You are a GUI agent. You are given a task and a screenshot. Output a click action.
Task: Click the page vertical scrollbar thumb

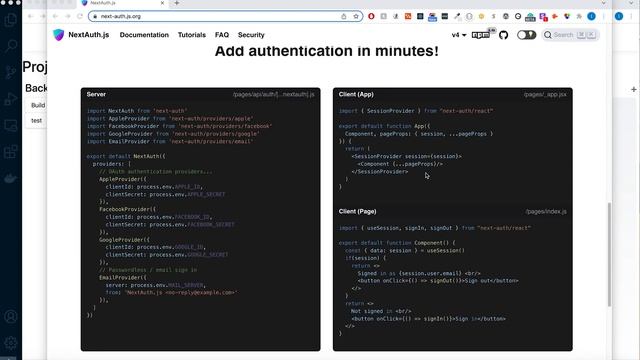coord(609,254)
